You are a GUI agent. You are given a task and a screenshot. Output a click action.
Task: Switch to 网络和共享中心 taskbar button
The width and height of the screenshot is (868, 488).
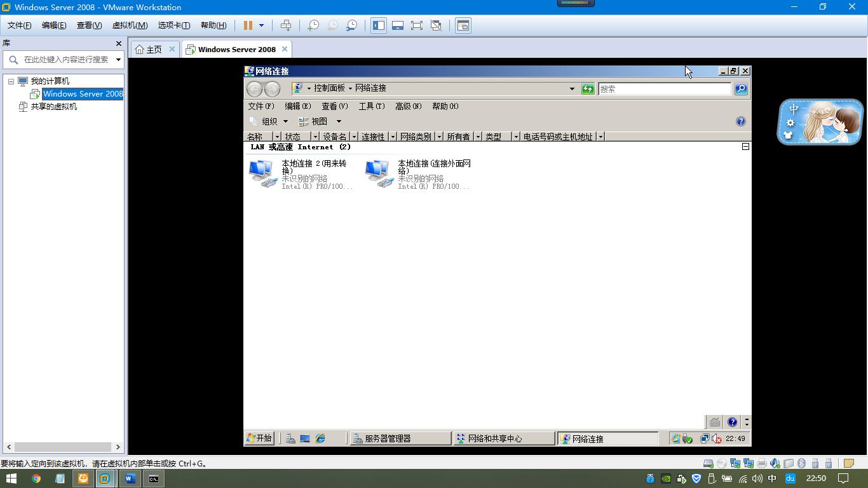[x=505, y=438]
